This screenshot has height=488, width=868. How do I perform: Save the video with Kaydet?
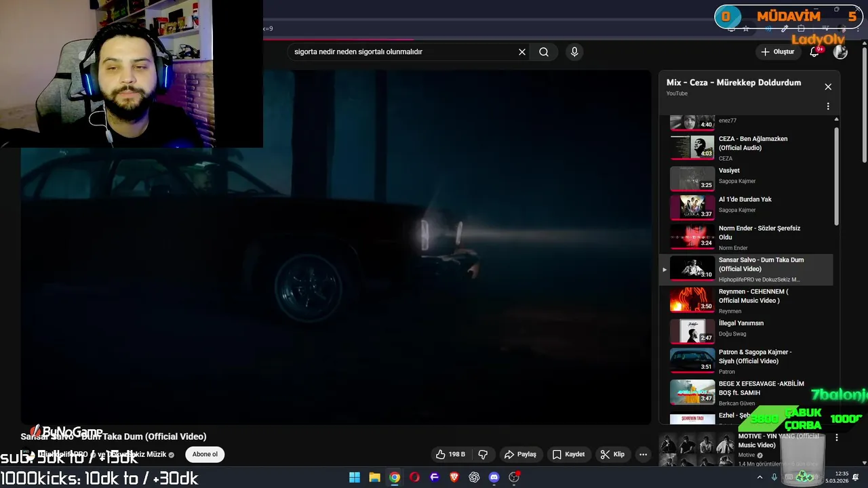click(568, 454)
